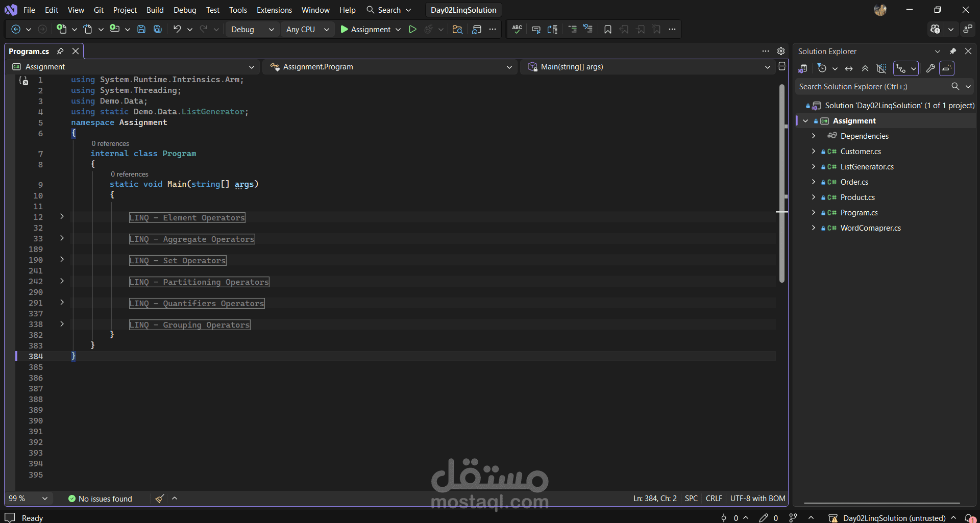Click the Find in Files icon
This screenshot has width=980, height=523.
tap(457, 30)
